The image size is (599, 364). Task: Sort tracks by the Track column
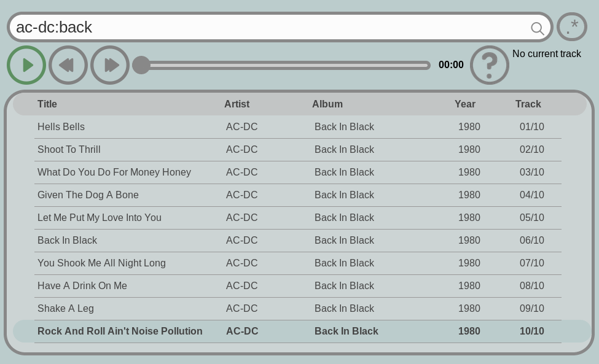pyautogui.click(x=528, y=104)
